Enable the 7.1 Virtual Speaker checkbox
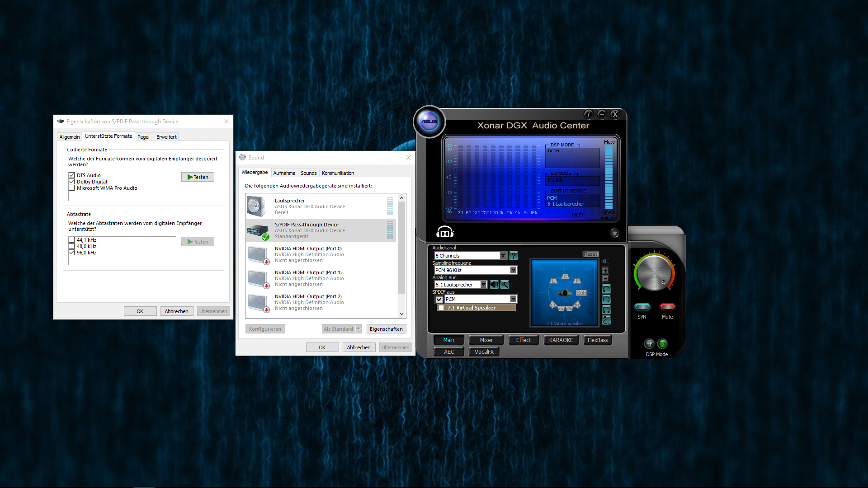The image size is (868, 488). [441, 308]
